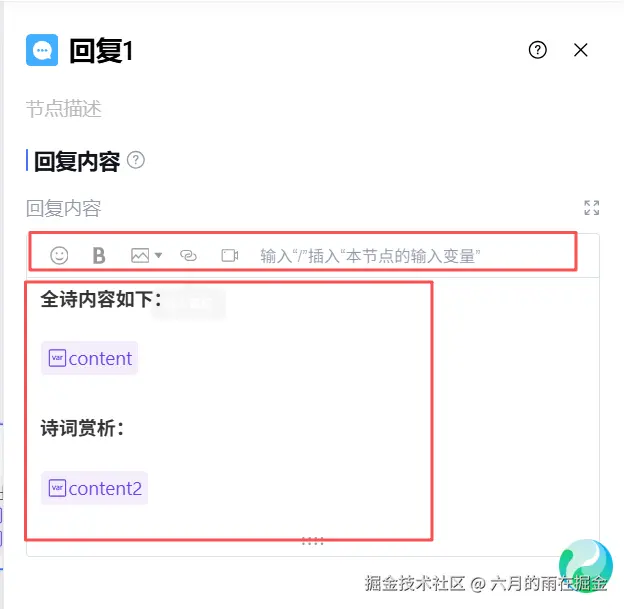Insert an image via the picture icon
The width and height of the screenshot is (624, 609).
click(140, 255)
